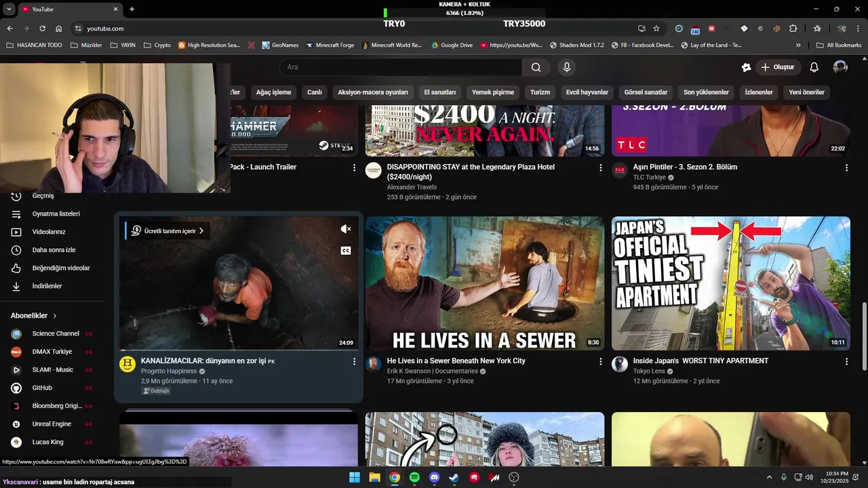Start voice search with the microphone icon

click(567, 67)
